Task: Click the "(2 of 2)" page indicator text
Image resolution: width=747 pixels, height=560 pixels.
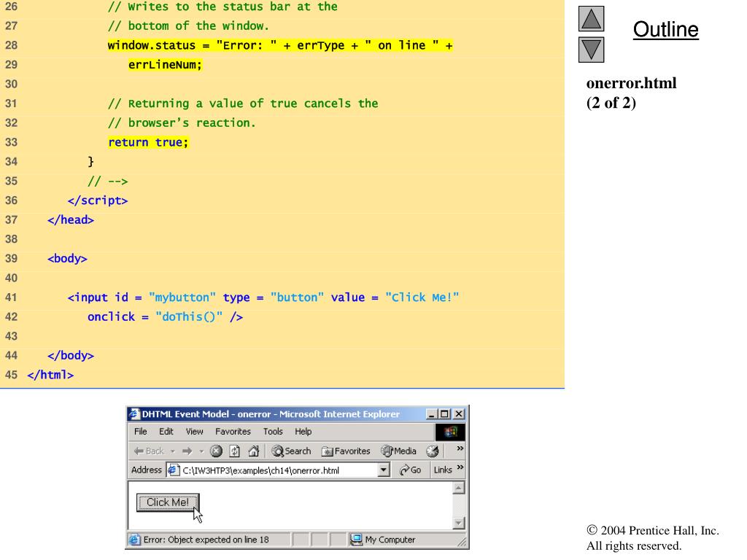Action: (x=611, y=102)
